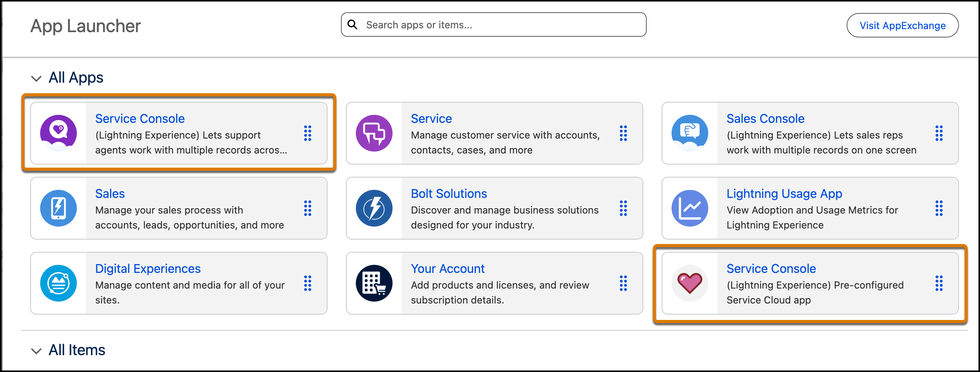This screenshot has height=372, width=980.
Task: Open the Lightning Usage App title link
Action: [784, 194]
